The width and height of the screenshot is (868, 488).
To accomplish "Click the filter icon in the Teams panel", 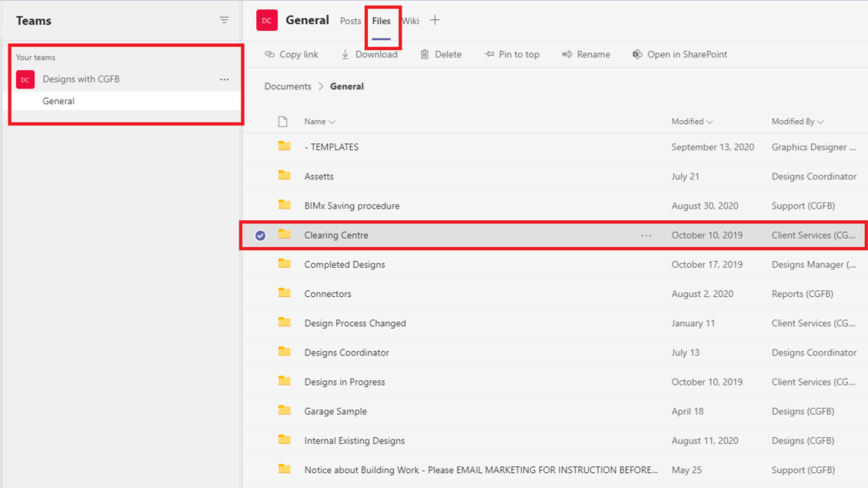I will tap(223, 19).
